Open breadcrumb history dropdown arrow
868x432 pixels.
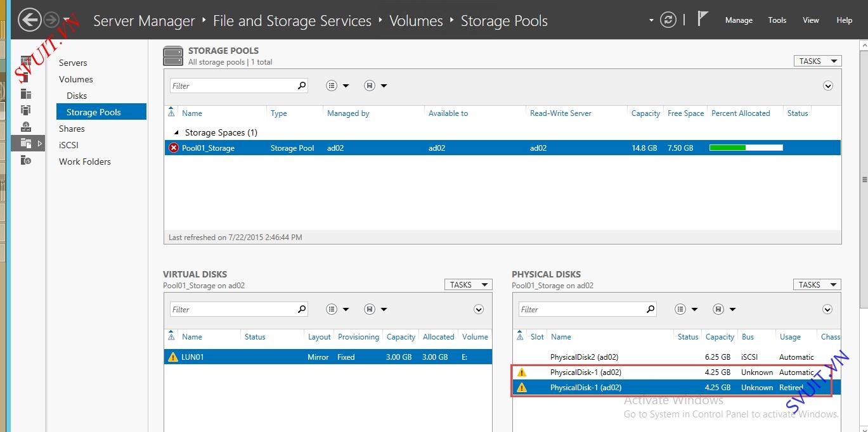[651, 21]
